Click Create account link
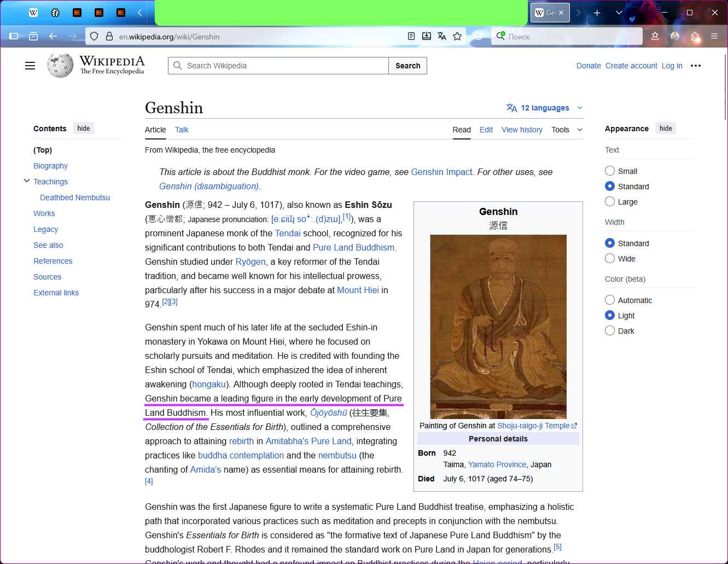This screenshot has height=564, width=728. click(x=631, y=66)
